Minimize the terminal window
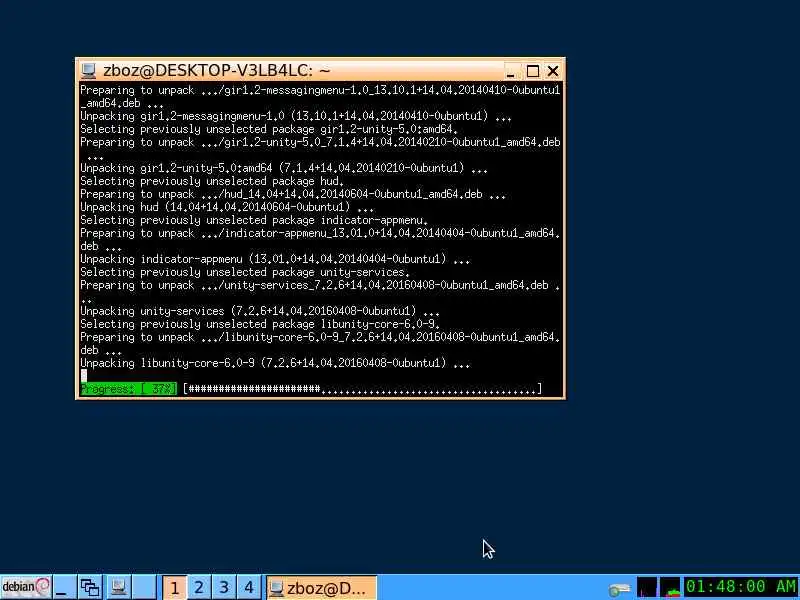Viewport: 800px width, 600px height. (x=510, y=71)
